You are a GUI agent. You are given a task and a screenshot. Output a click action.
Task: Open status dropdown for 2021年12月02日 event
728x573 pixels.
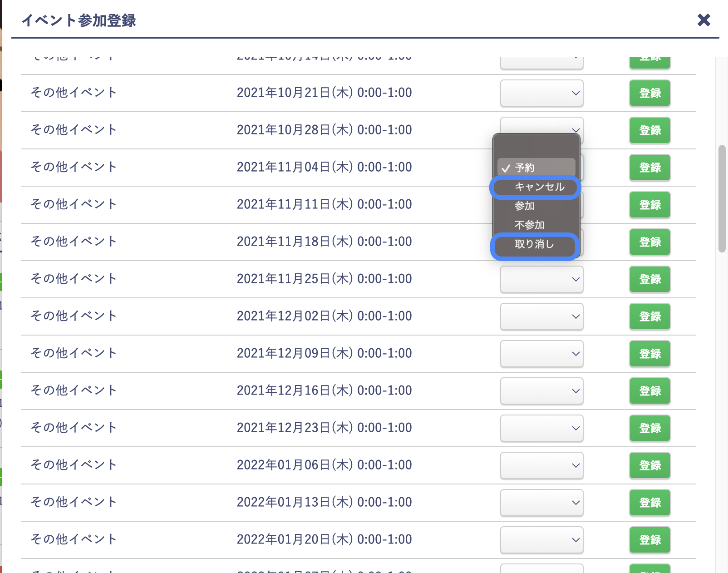(541, 316)
